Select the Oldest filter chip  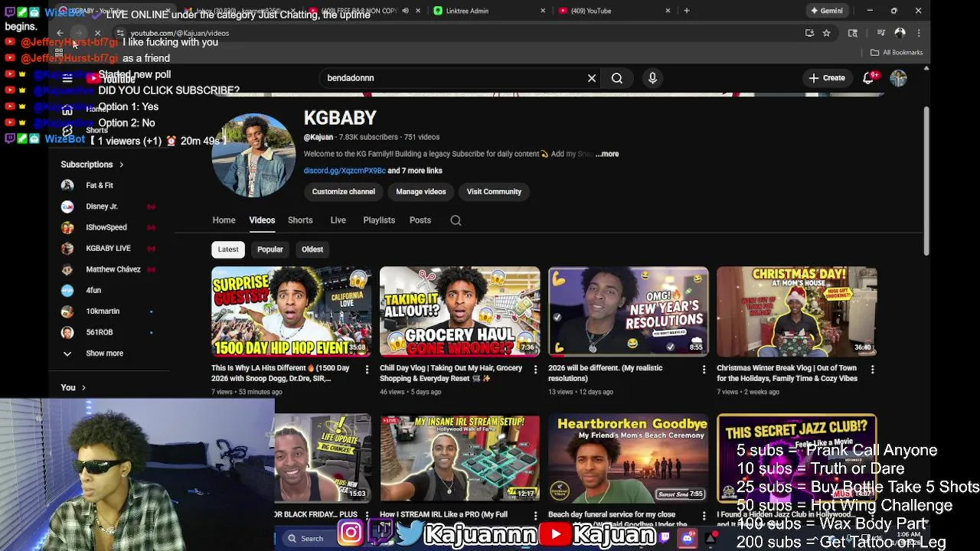312,249
